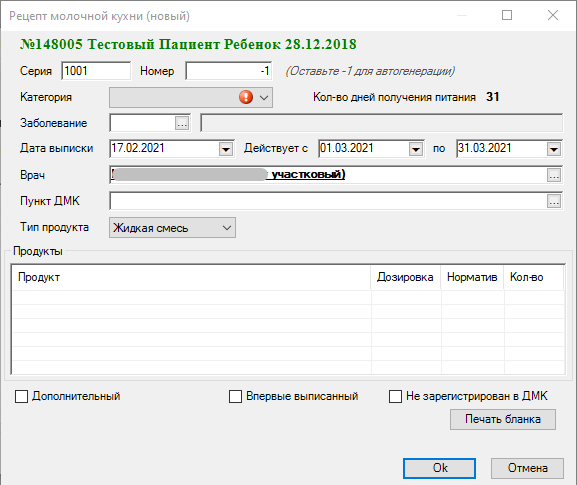Tick Не зарегистрирован в ДМК checkbox
This screenshot has width=577, height=485.
click(x=396, y=397)
